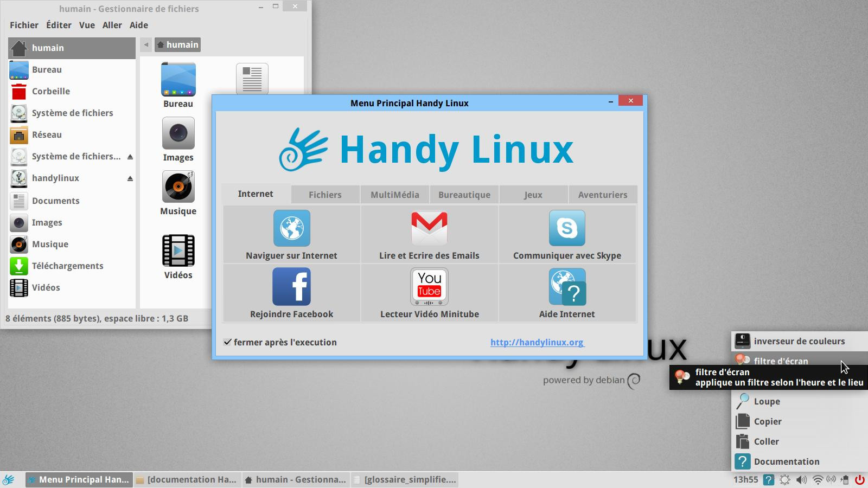Check the battery status tray icon
The image size is (868, 488).
click(845, 479)
